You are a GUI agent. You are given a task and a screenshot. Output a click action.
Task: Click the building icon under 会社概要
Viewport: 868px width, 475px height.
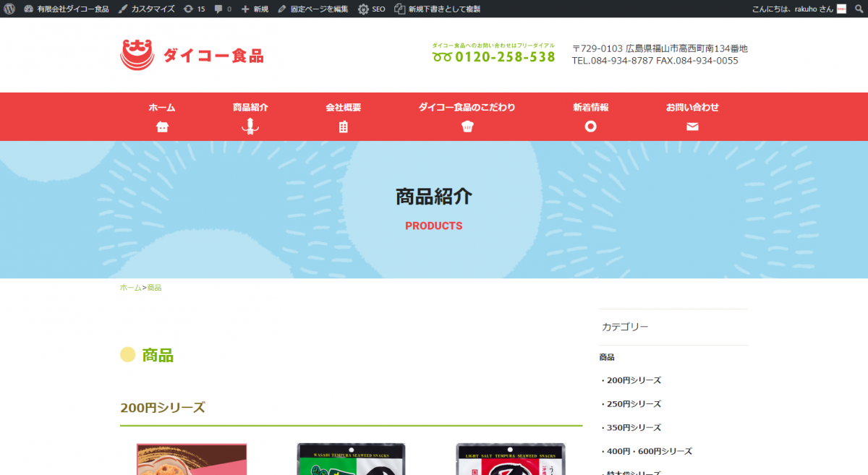point(344,127)
